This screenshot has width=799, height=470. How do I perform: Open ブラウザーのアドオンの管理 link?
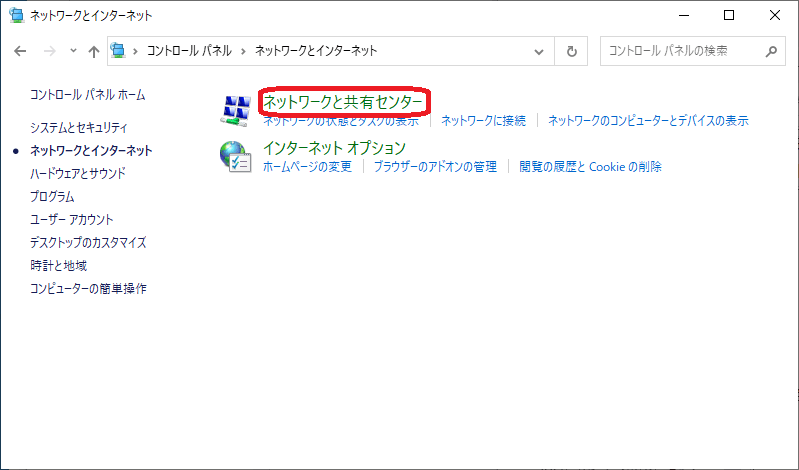pos(435,167)
